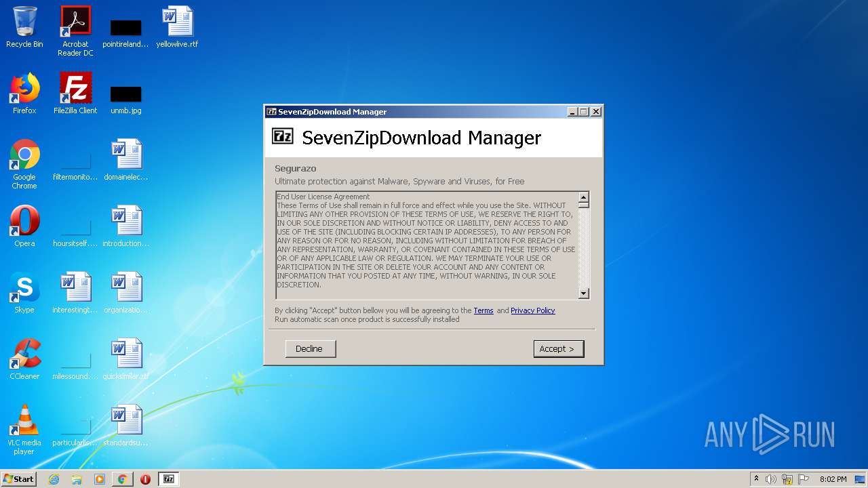
Task: Select yellowlive.rtf document icon
Action: (x=177, y=27)
